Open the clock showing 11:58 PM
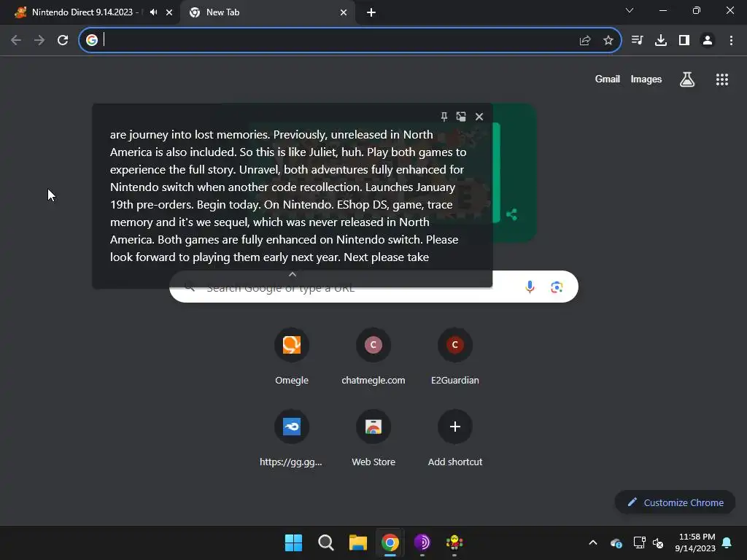This screenshot has height=560, width=747. 695,542
